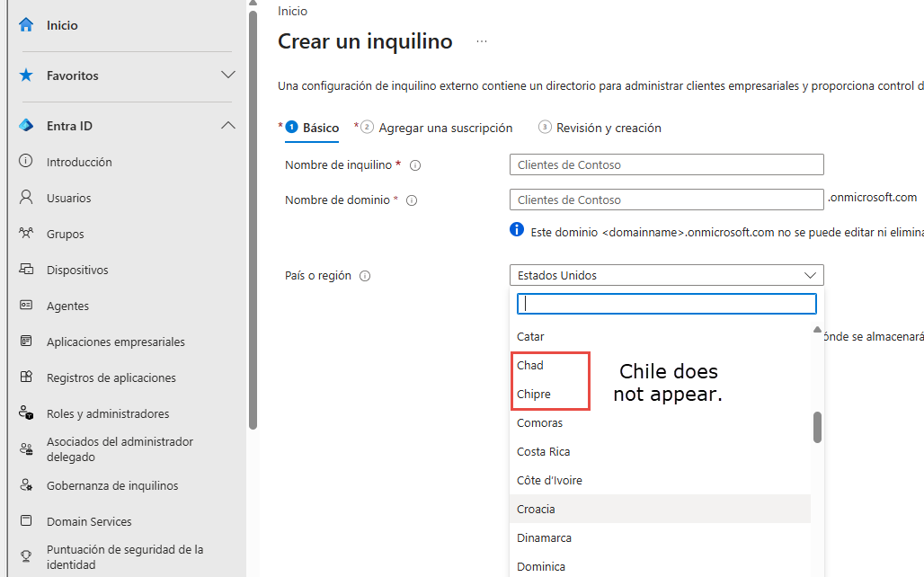Select Côte d'Ivoire from country list
The image size is (924, 577).
click(660, 480)
